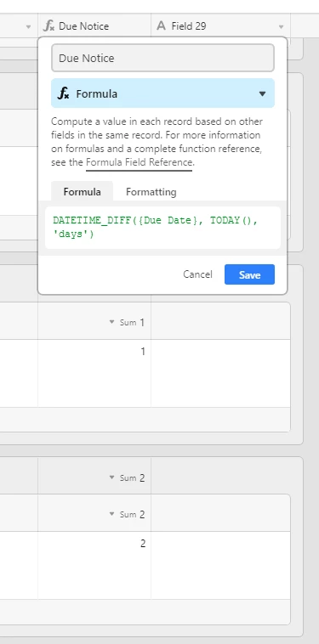This screenshot has width=319, height=644.
Task: Click into the DATETIME_DIFF formula editor
Action: 162,228
